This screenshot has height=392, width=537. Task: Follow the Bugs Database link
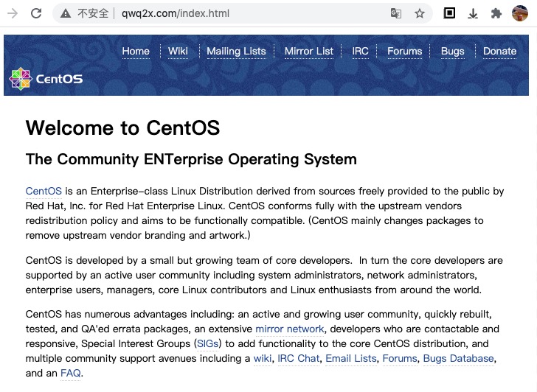459,358
